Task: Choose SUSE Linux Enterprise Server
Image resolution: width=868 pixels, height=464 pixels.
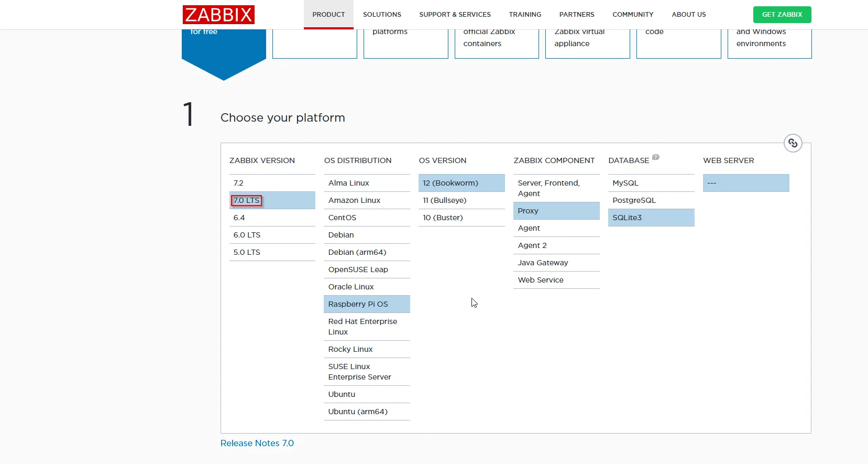Action: [367, 372]
